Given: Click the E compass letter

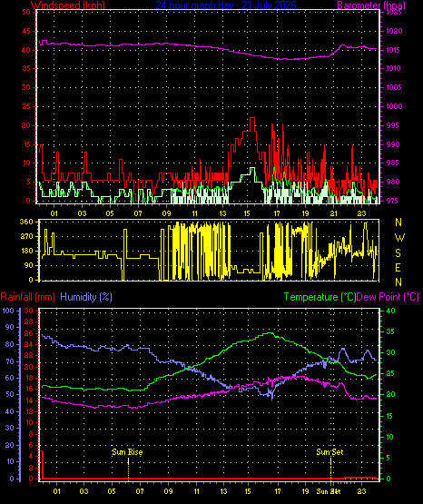Looking at the screenshot, I should pyautogui.click(x=398, y=268).
